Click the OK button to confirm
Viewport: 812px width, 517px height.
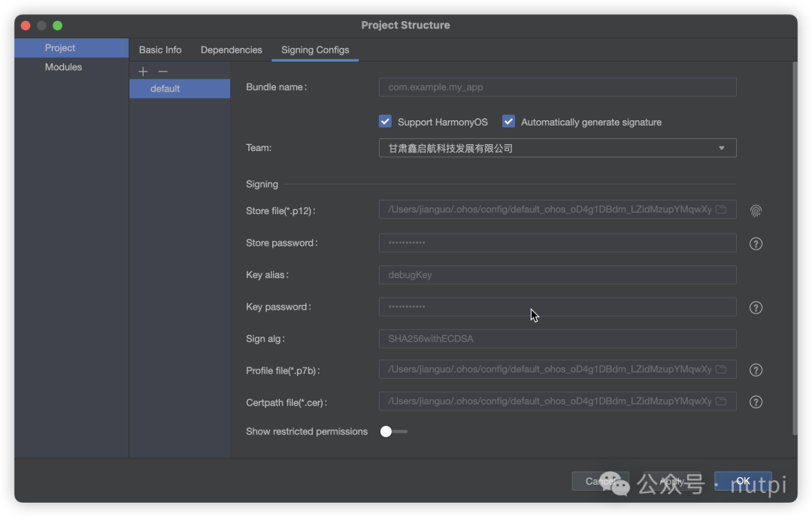743,481
